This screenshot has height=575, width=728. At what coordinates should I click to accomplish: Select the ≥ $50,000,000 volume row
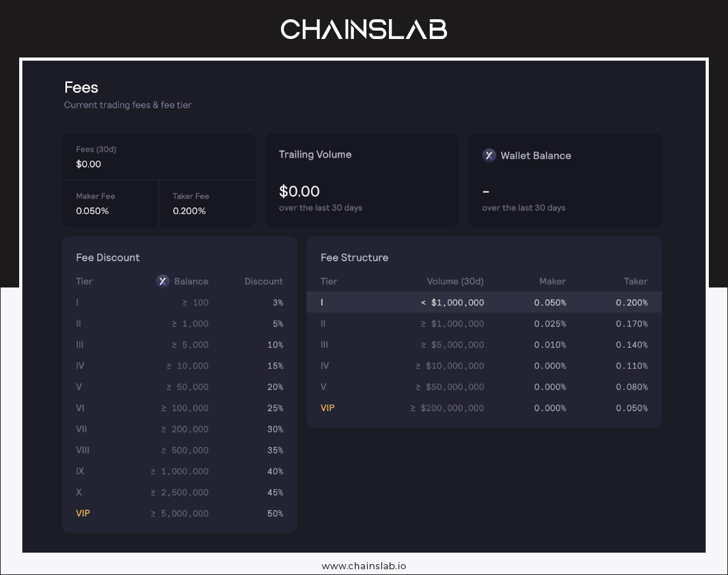(x=483, y=387)
